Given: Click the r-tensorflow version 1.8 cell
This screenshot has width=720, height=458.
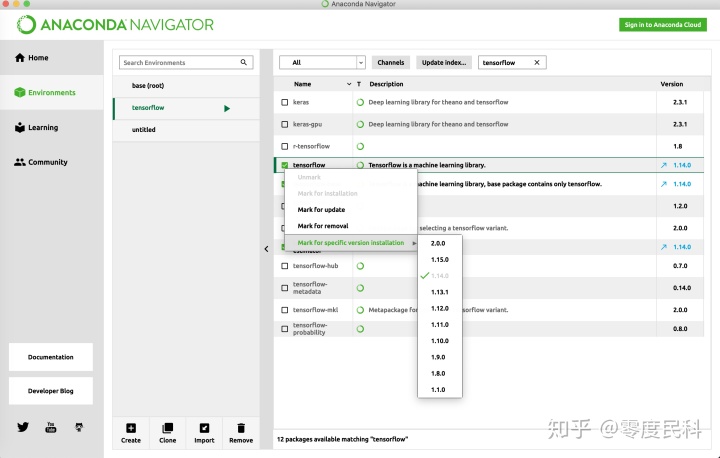Looking at the screenshot, I should point(678,147).
